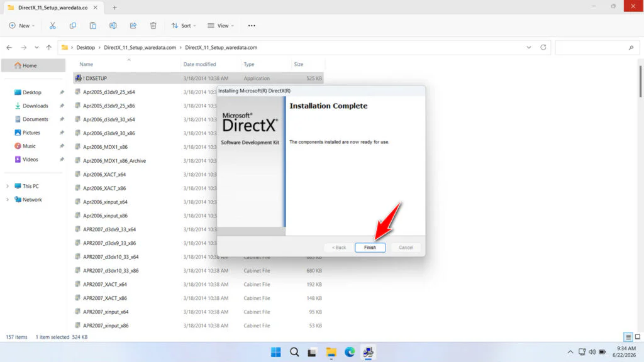Open Music in Quick access

29,146
